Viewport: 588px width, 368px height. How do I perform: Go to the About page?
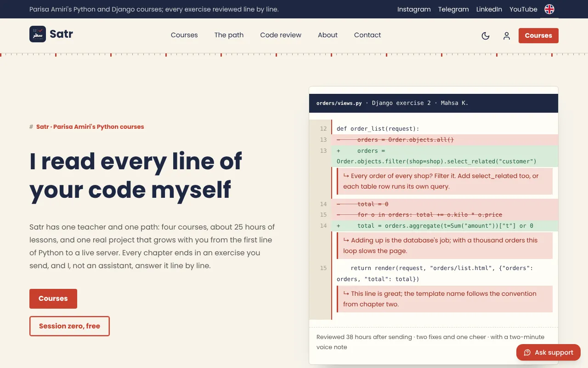click(328, 35)
